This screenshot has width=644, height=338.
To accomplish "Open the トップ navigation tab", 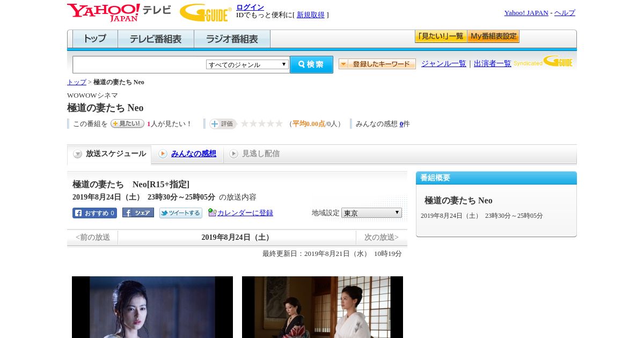I will click(x=95, y=39).
